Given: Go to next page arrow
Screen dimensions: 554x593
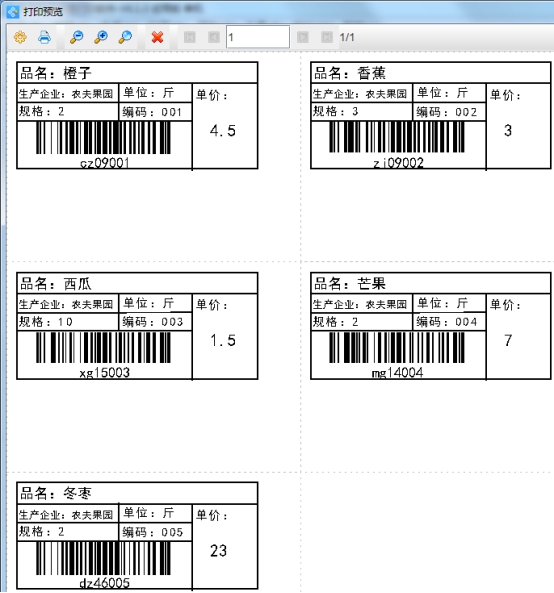Looking at the screenshot, I should point(303,37).
